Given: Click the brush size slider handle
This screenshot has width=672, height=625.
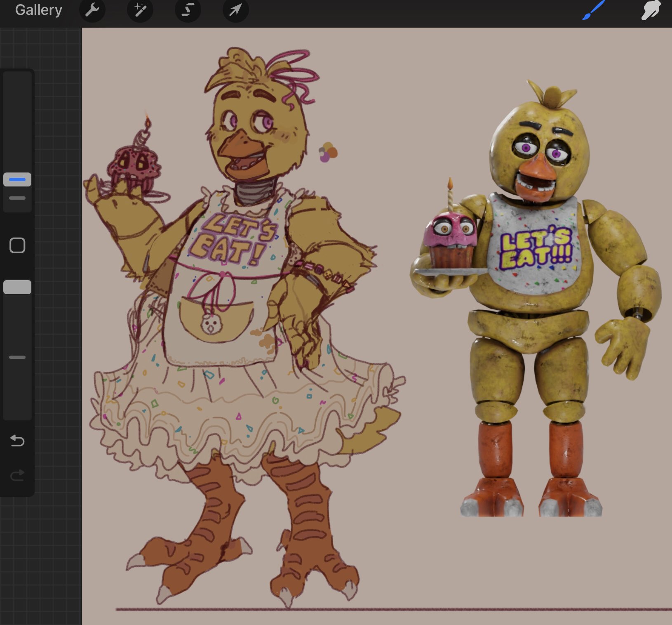Looking at the screenshot, I should (17, 179).
